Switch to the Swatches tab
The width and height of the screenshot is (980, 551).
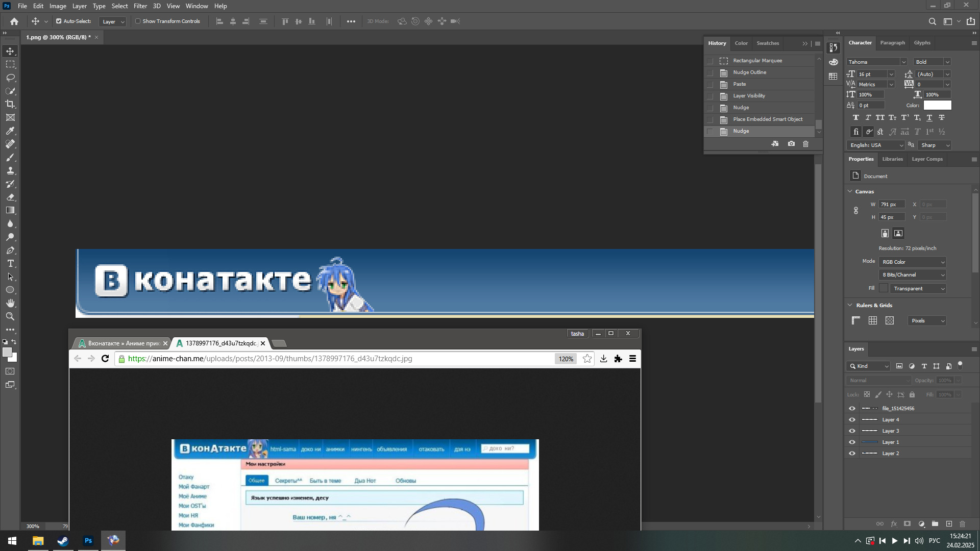767,43
